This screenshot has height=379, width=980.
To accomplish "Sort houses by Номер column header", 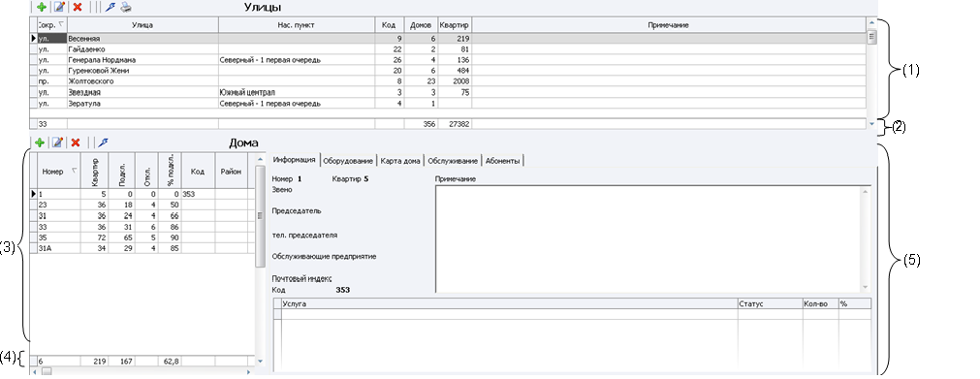I will (x=58, y=171).
